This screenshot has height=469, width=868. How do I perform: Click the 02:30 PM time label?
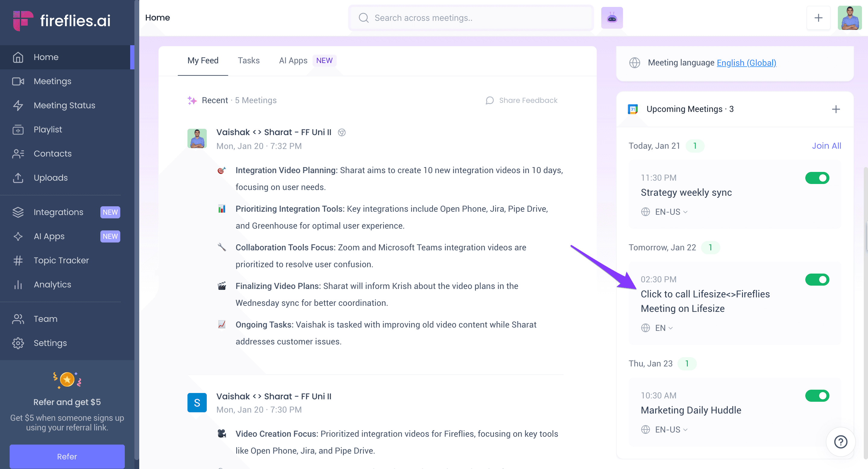(659, 280)
